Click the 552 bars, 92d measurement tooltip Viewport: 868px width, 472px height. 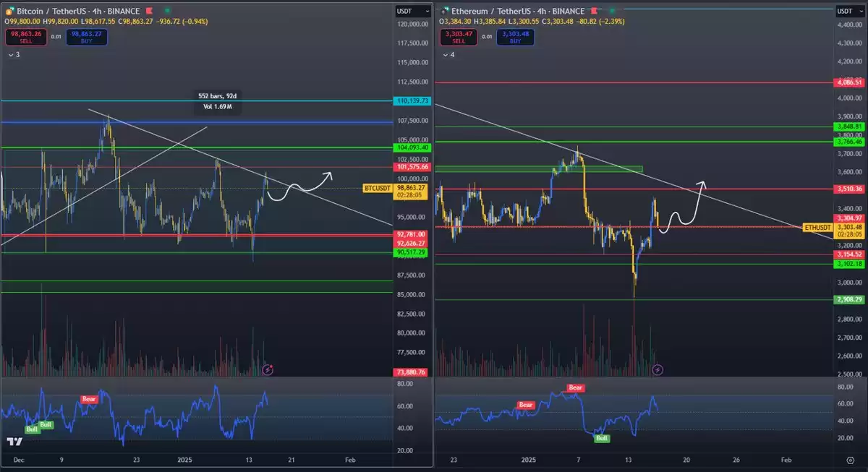tap(217, 102)
